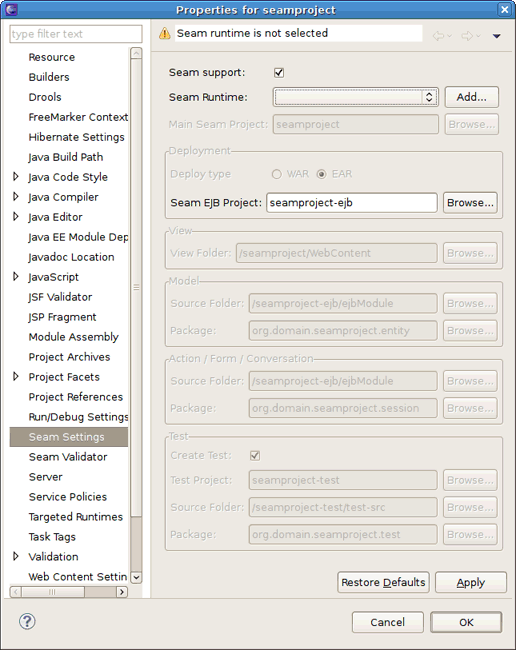The height and width of the screenshot is (650, 516).
Task: Click the back navigation arrow icon
Action: point(438,36)
